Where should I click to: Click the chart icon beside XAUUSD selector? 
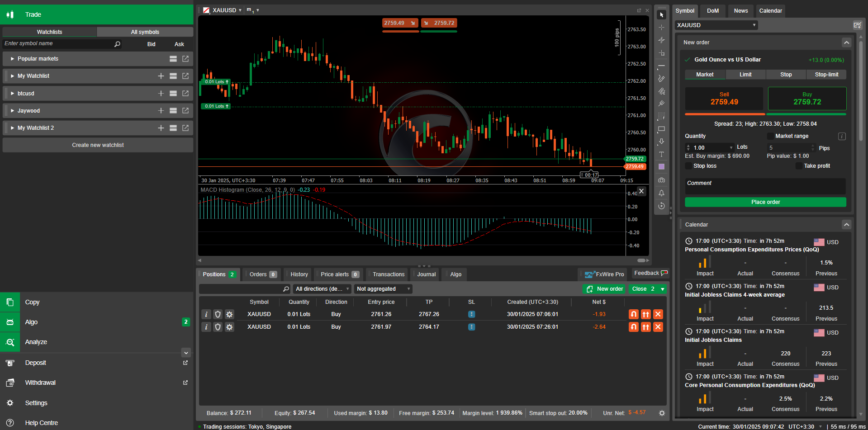click(857, 25)
